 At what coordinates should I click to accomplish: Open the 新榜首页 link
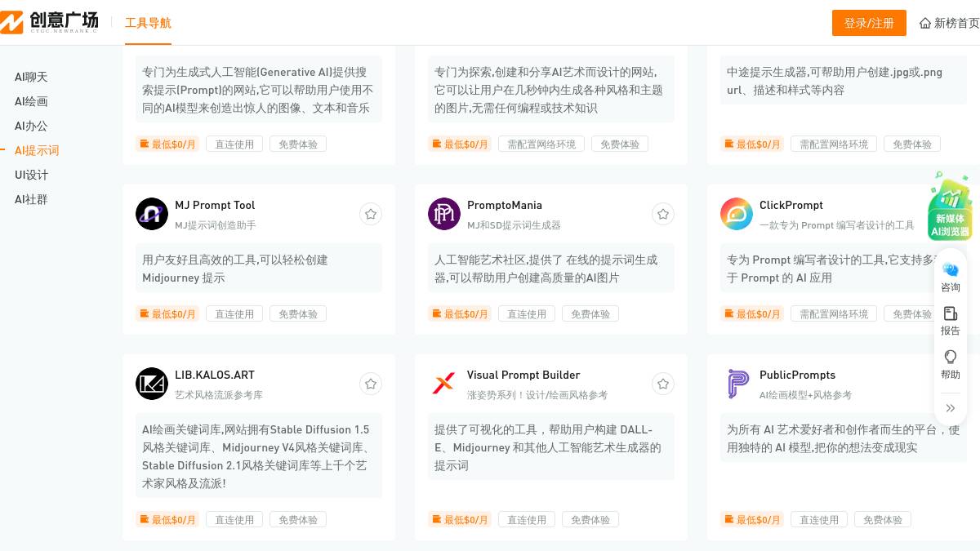click(x=956, y=23)
